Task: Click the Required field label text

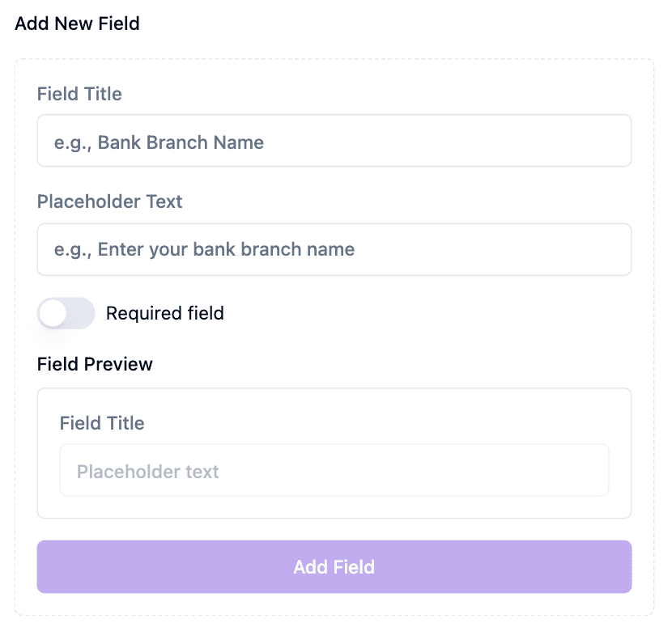Action: 165,313
